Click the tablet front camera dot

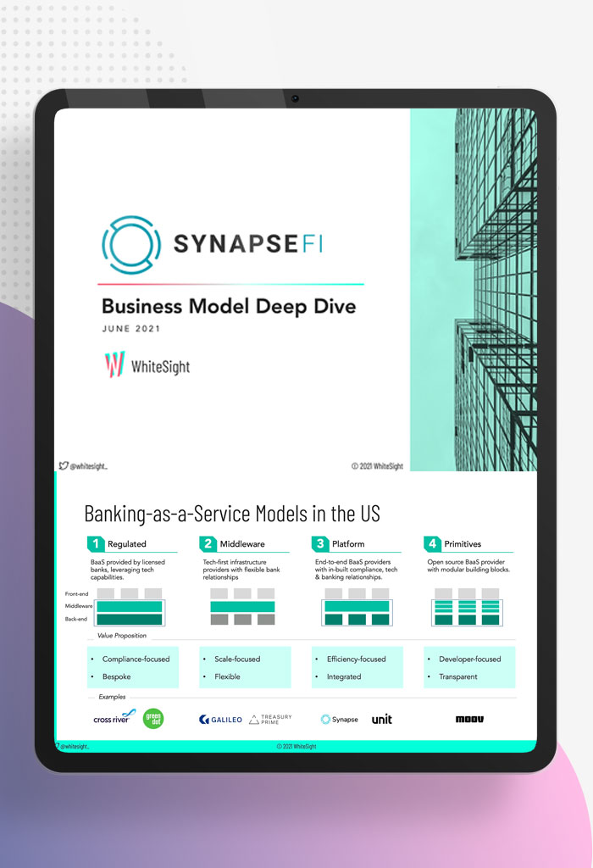(x=296, y=98)
